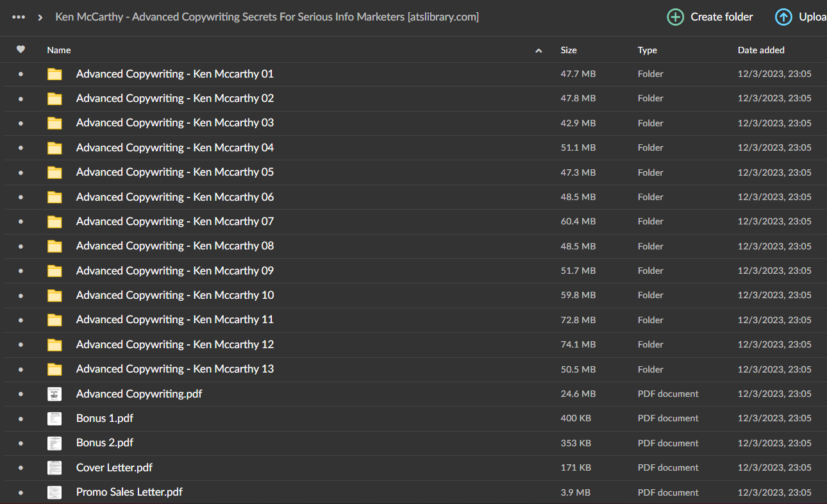Sort by the Date added column header
Screen dimensions: 827x504
(761, 50)
